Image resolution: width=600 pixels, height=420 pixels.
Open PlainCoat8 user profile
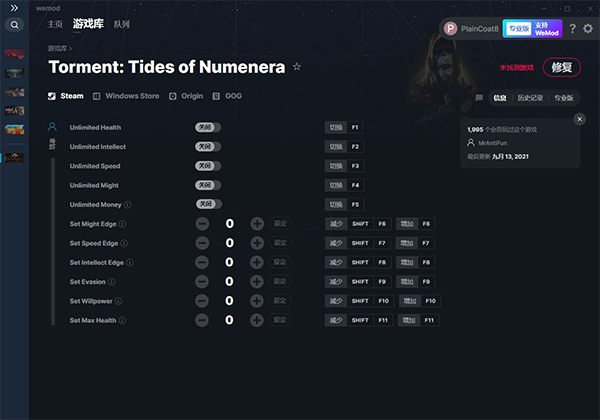471,29
